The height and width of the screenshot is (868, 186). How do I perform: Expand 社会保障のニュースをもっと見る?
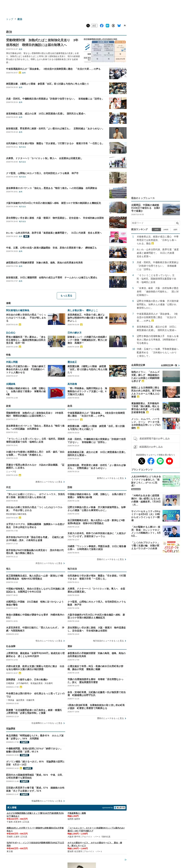click(x=48, y=723)
